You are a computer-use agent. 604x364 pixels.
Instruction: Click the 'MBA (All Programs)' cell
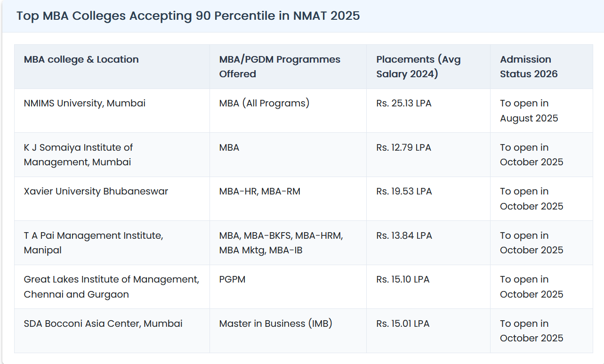[264, 103]
